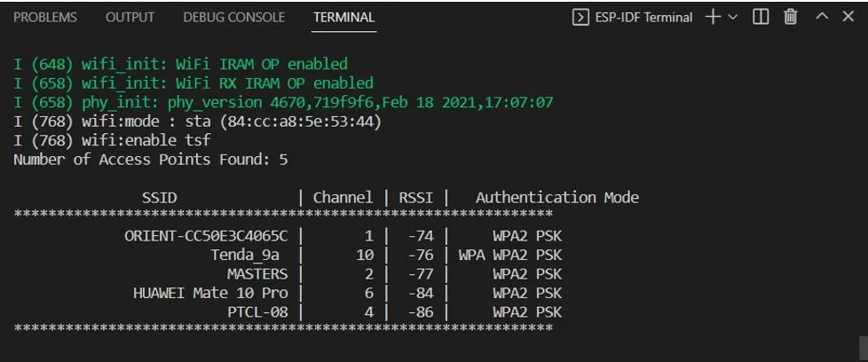
Task: Click the Number of Access Points line
Action: (151, 160)
